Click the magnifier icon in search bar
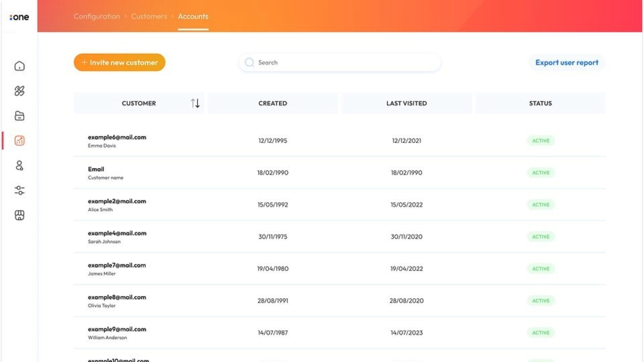This screenshot has height=362, width=644. pyautogui.click(x=250, y=63)
